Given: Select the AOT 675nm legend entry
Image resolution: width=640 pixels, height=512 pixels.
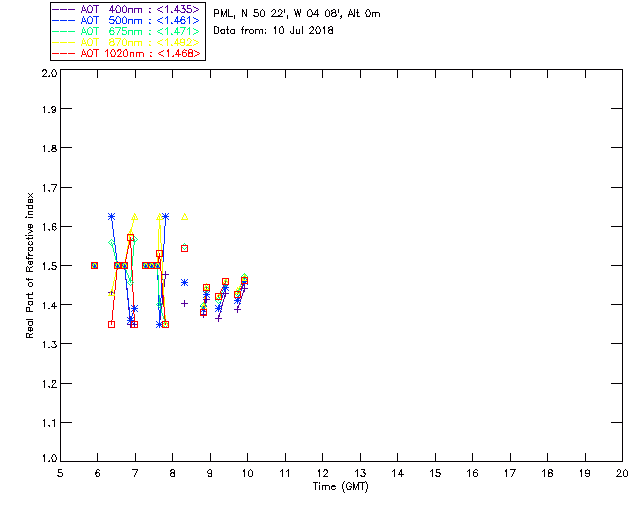Looking at the screenshot, I should click(x=126, y=31).
